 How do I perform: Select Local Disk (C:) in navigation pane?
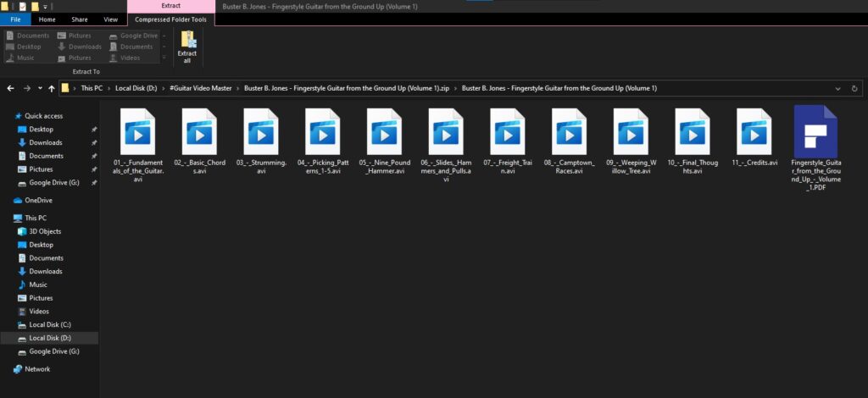click(x=50, y=324)
